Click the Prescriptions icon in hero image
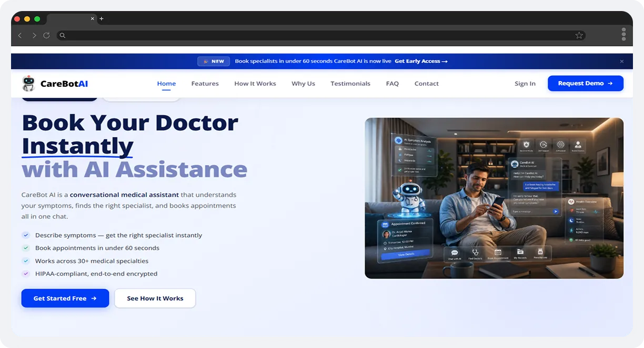 click(540, 253)
